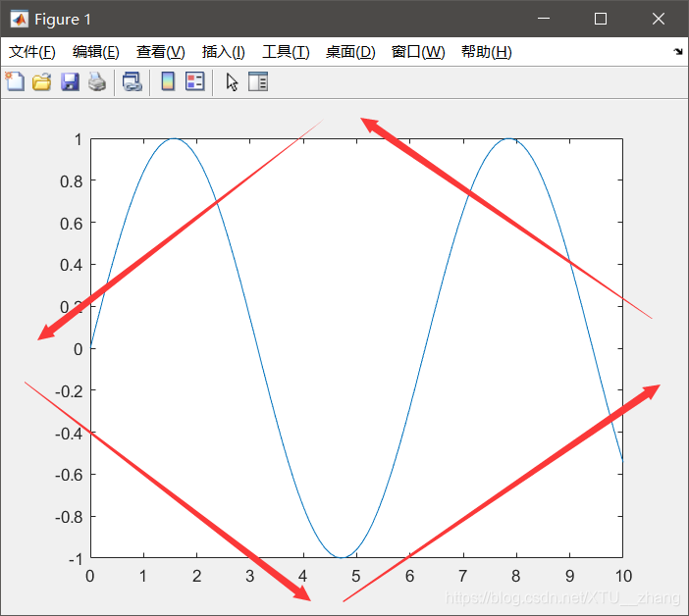Open the 帮助(H) menu
Screen dimensions: 689x616
487,52
